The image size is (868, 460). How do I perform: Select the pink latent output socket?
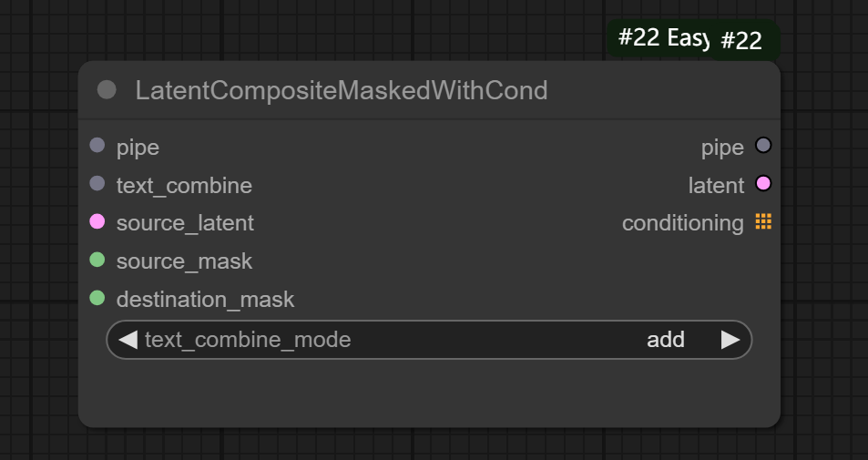pyautogui.click(x=763, y=184)
